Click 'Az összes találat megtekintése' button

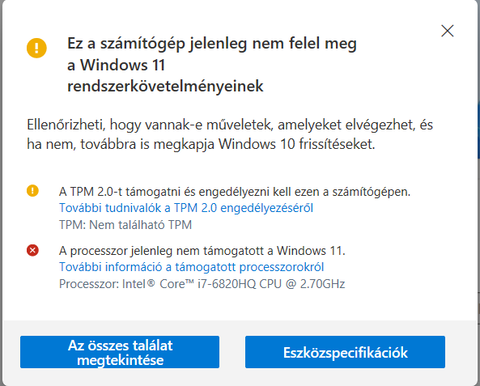[120, 352]
